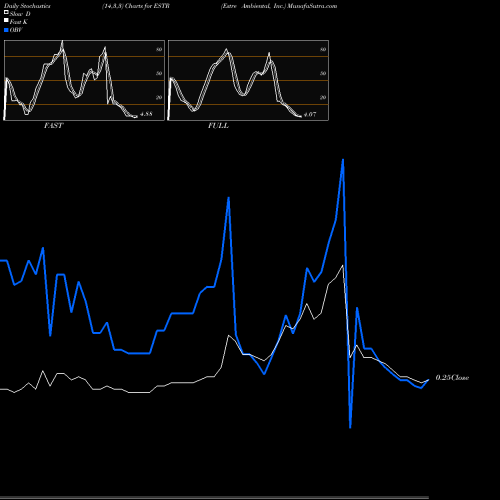Click the 4.07 value in FULL chart
Viewport: 500px width, 500px height.
point(310,114)
